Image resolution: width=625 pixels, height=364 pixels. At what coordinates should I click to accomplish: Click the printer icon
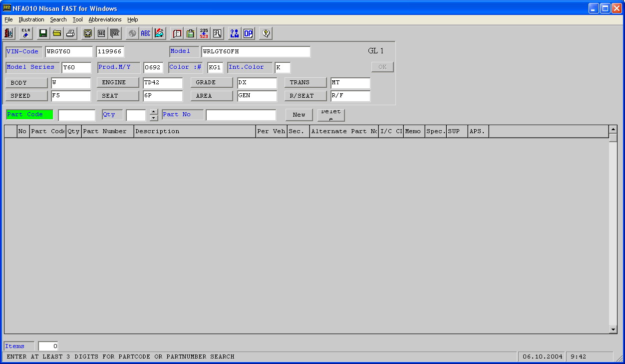71,33
